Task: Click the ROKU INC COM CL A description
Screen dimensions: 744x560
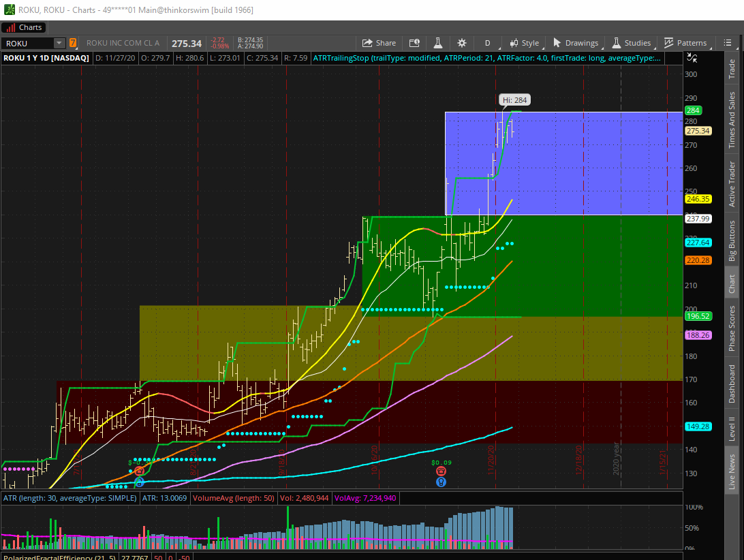Action: [123, 43]
